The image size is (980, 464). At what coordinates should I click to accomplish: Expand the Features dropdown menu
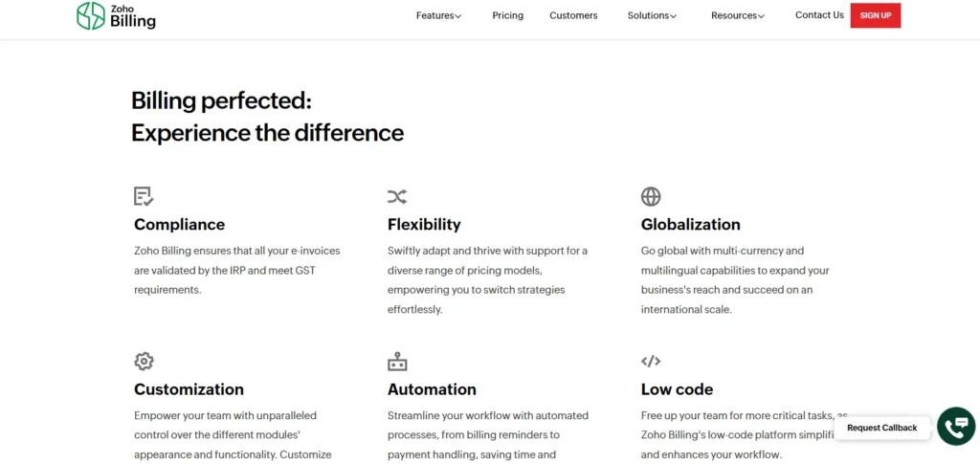[x=438, y=15]
